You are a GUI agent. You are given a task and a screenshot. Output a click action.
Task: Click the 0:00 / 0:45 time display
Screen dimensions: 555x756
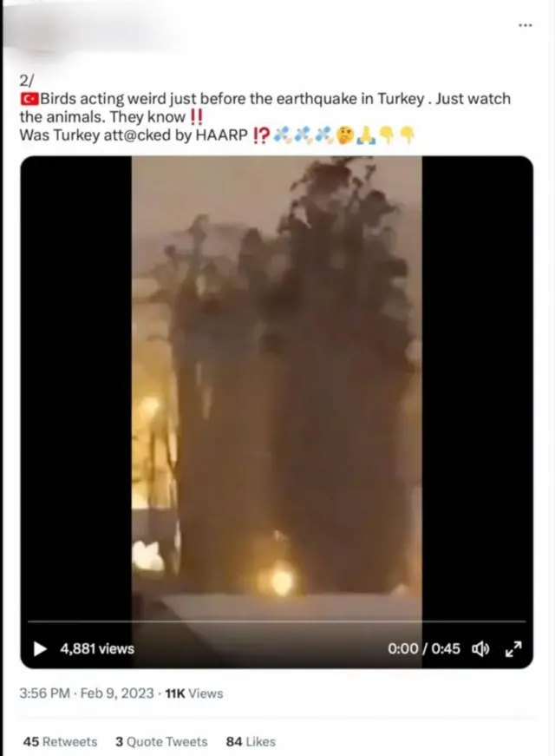tap(424, 649)
